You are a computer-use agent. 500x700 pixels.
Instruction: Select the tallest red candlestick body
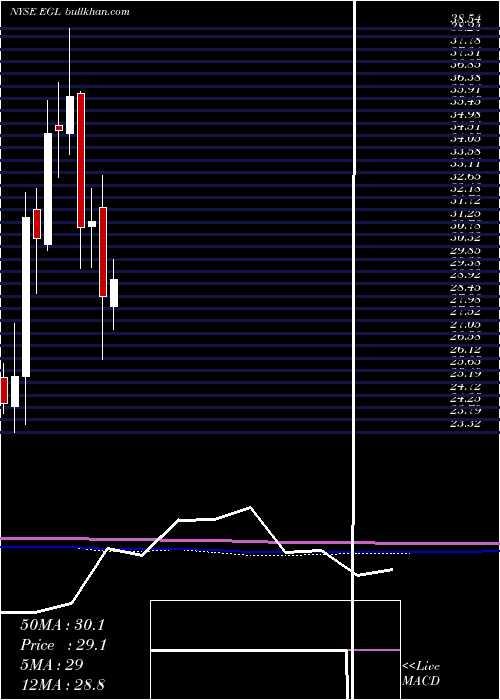(x=81, y=161)
